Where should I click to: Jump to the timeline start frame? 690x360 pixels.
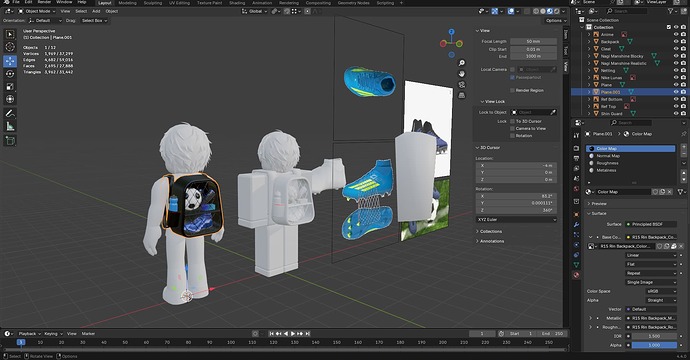coord(272,334)
